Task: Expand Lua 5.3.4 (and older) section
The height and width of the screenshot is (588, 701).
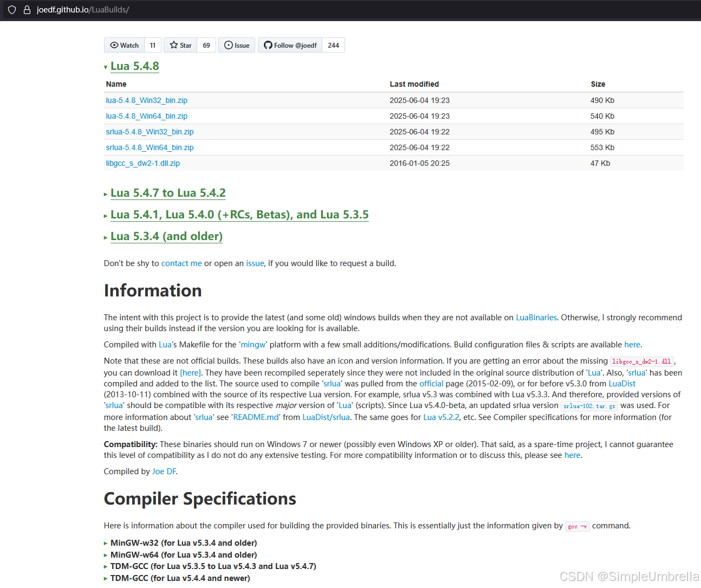Action: (x=166, y=236)
